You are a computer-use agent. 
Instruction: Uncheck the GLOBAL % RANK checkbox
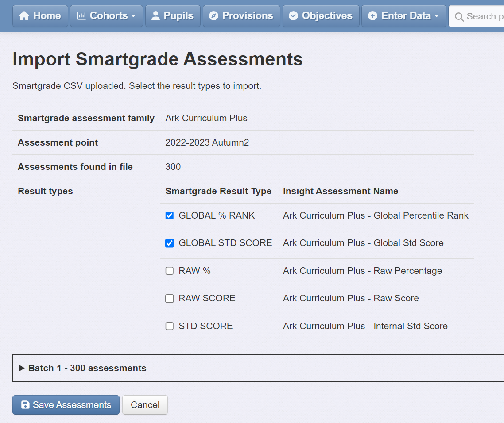point(169,215)
